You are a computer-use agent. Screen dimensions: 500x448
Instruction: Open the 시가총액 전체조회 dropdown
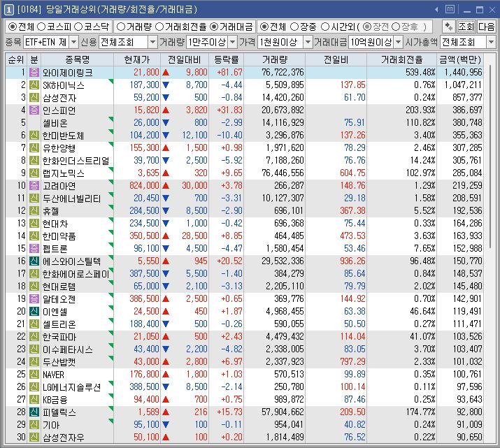coord(491,42)
